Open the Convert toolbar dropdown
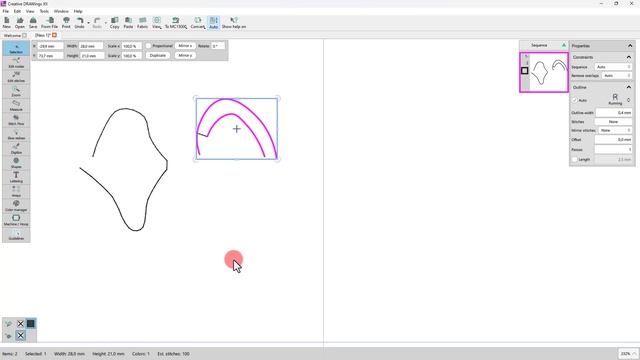Viewport: 640px width, 360px height. coord(198,22)
